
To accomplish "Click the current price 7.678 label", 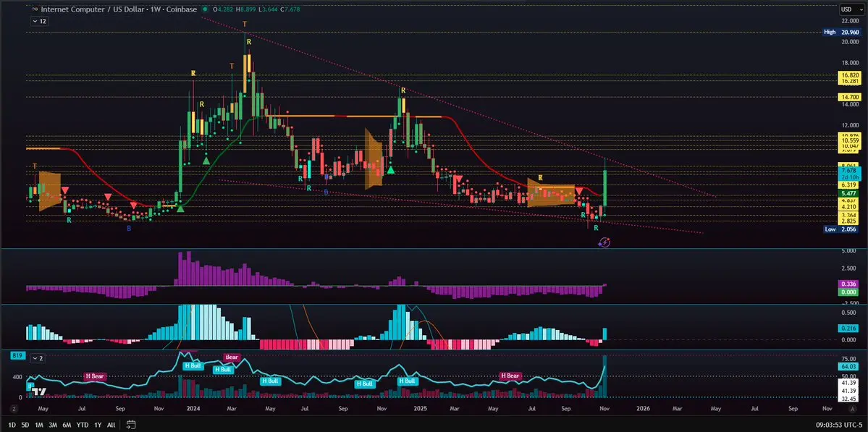I will pos(850,171).
